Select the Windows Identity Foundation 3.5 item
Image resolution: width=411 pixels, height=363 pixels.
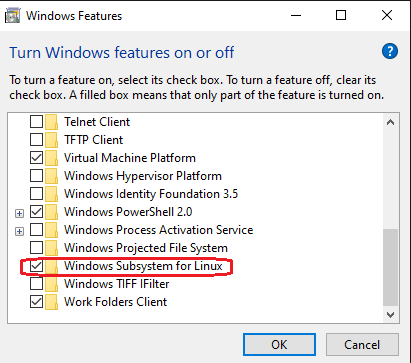pos(151,194)
